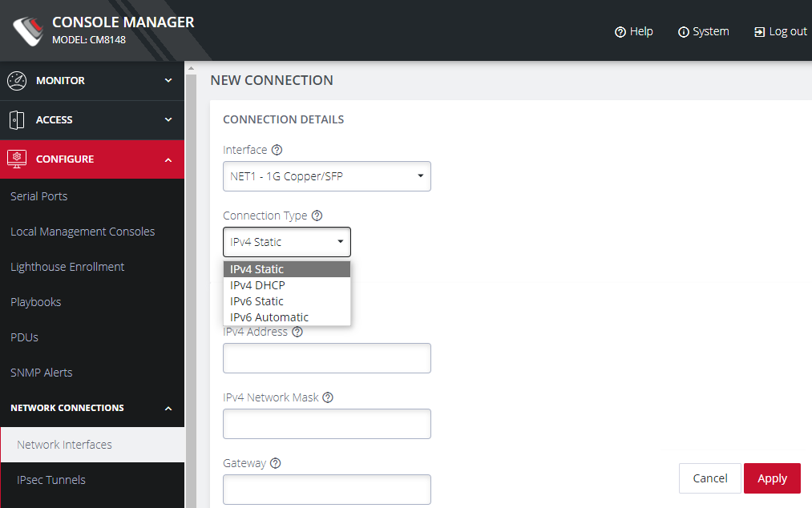Apply the new connection settings
This screenshot has width=812, height=508.
click(772, 478)
